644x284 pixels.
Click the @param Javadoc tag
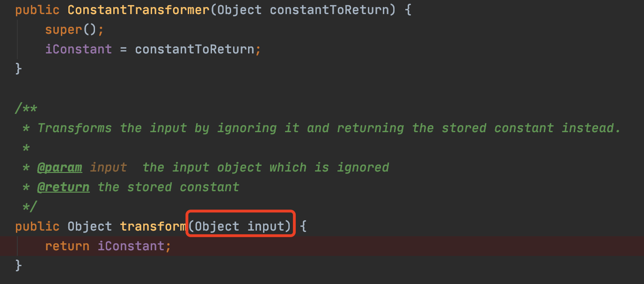[x=59, y=167]
